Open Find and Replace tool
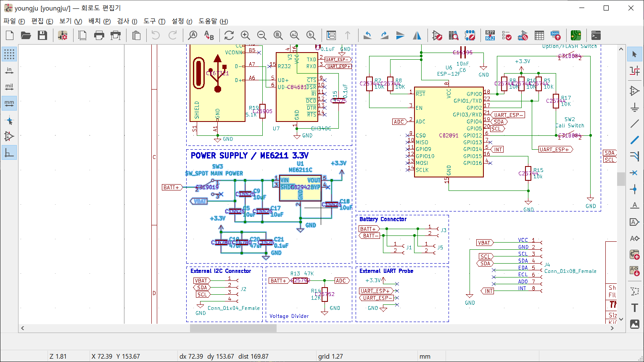This screenshot has width=644, height=362. coord(209,35)
